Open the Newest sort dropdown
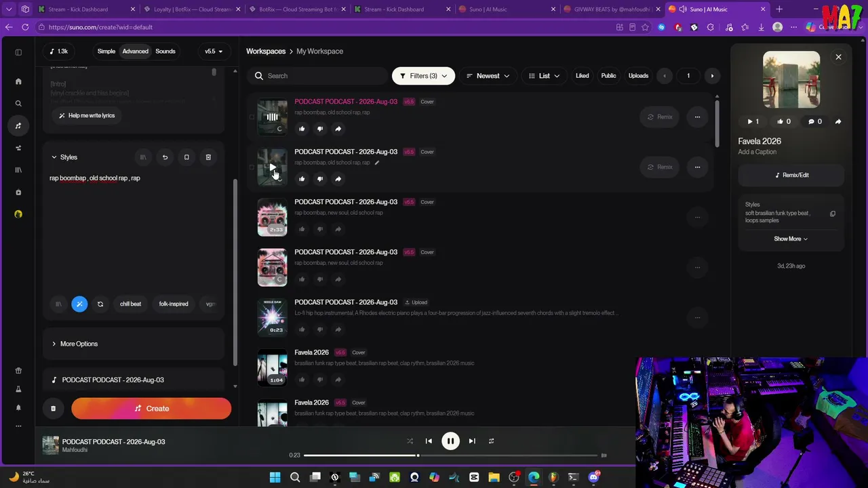This screenshot has width=868, height=488. pyautogui.click(x=488, y=76)
